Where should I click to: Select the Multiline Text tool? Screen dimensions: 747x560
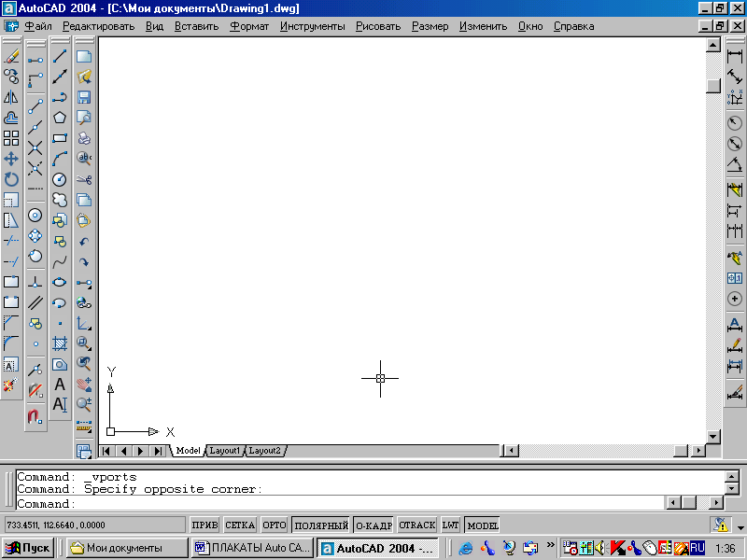60,385
